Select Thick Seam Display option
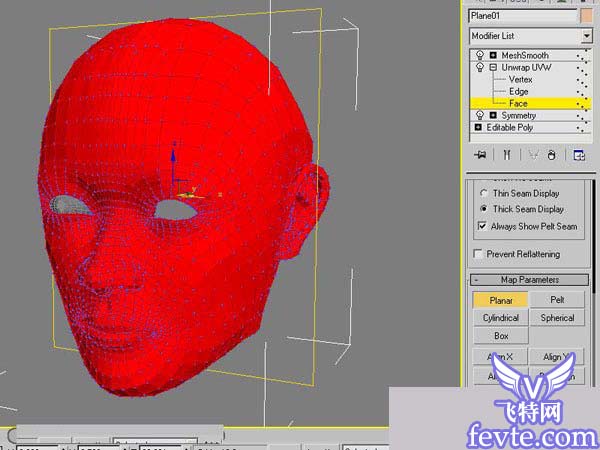Image resolution: width=600 pixels, height=450 pixels. pos(485,209)
